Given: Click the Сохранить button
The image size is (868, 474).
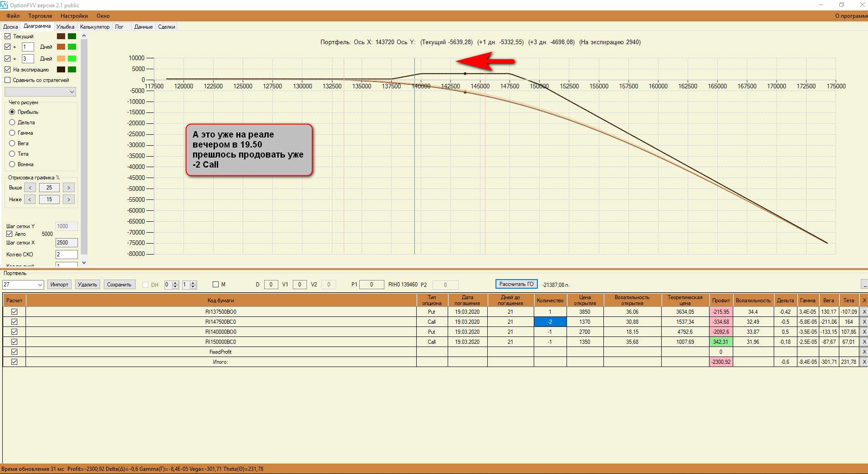Looking at the screenshot, I should 119,285.
